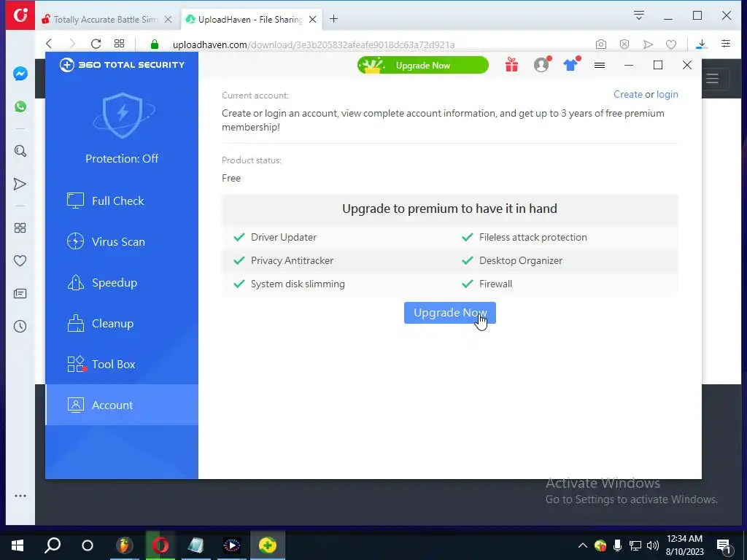Click the Protection Off shield icon
Image resolution: width=747 pixels, height=560 pixels.
click(x=123, y=115)
